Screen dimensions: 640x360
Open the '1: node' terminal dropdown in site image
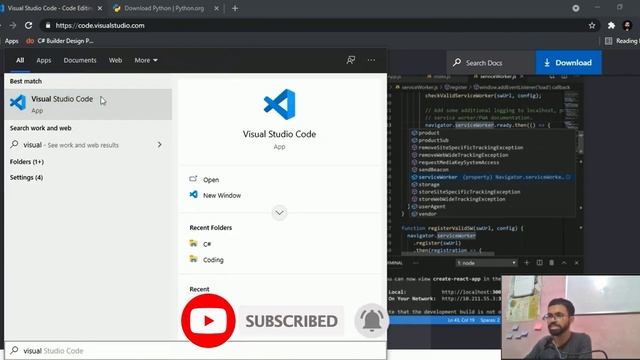click(x=486, y=263)
